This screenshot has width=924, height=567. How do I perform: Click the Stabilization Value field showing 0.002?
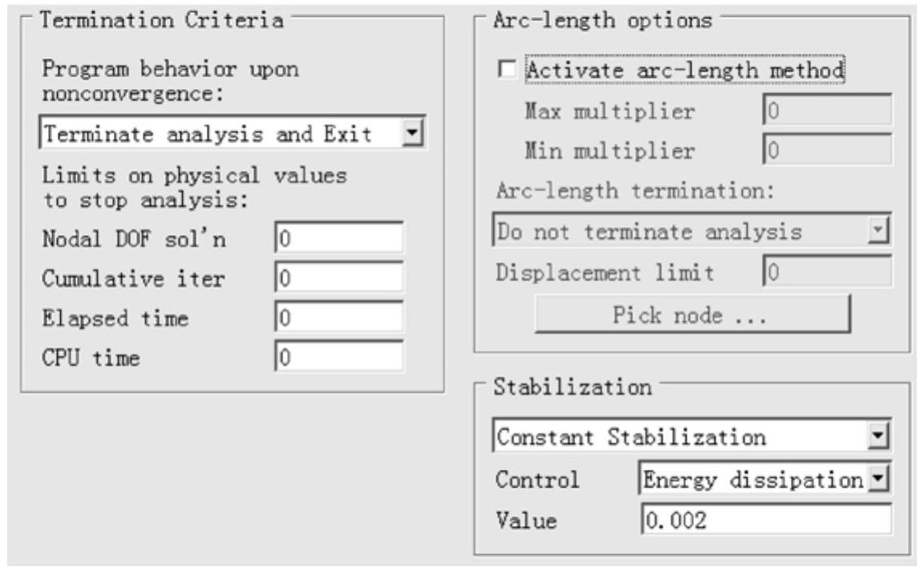click(765, 520)
